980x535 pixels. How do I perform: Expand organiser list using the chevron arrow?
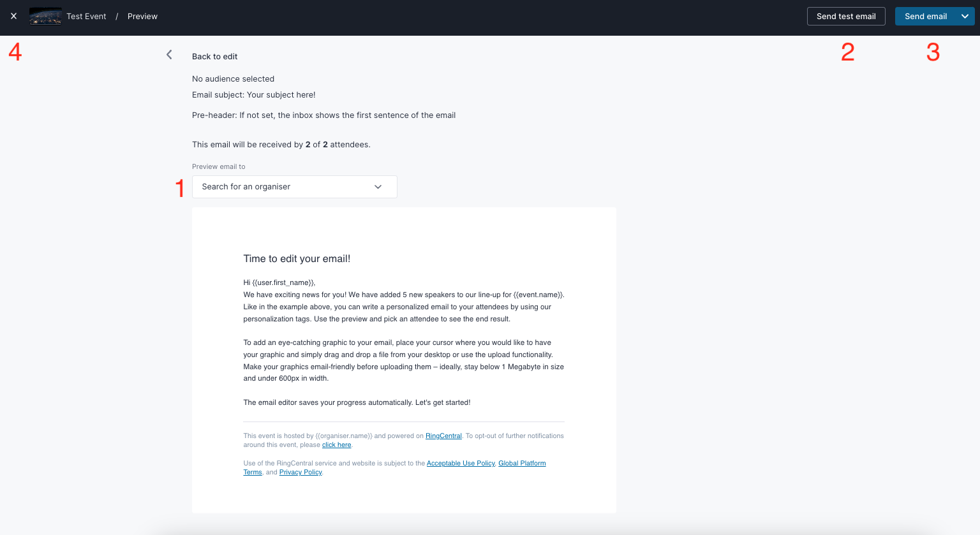(x=378, y=187)
